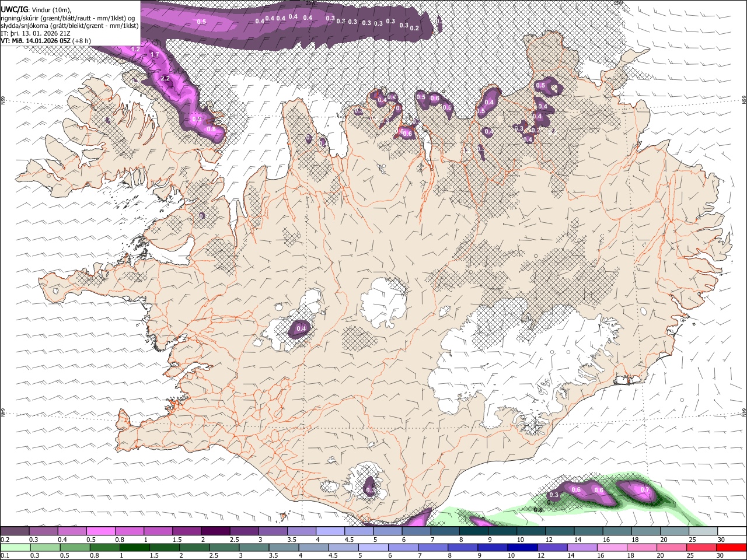Click the 'rigning/skúrir' legend description line
Screen dimensions: 747x560
coord(68,17)
